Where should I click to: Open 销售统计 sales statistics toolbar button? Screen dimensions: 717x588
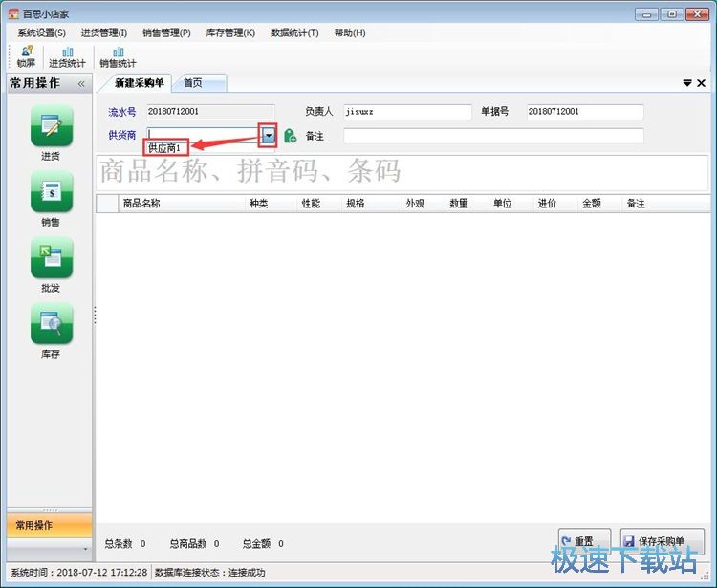[x=118, y=56]
